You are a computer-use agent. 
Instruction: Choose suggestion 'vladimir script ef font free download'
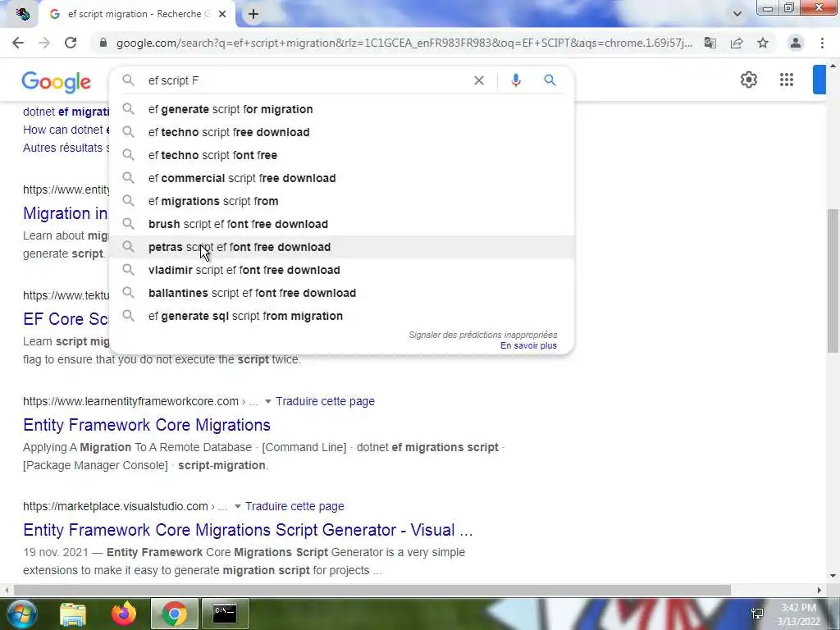pyautogui.click(x=341, y=270)
